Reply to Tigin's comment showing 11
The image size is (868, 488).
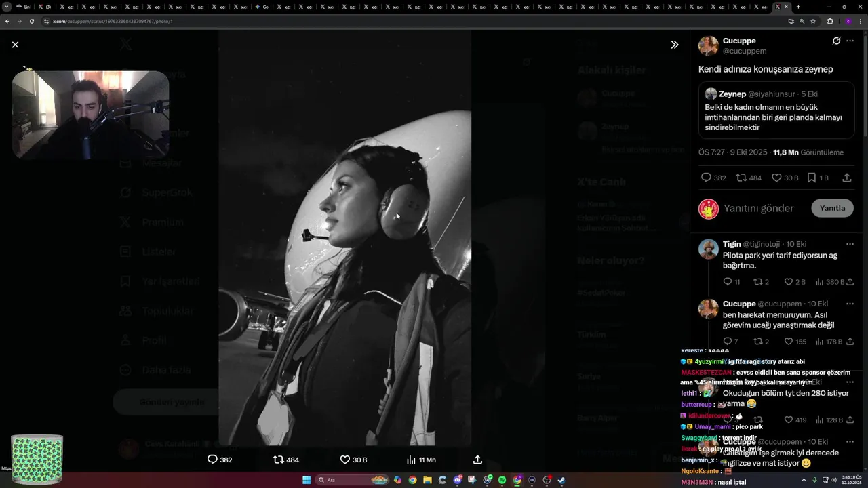coord(731,282)
